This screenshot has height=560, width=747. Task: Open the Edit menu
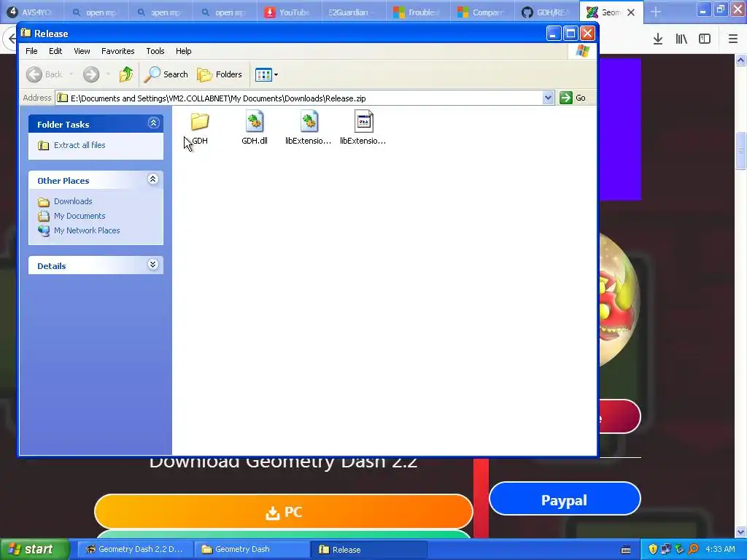(x=55, y=51)
